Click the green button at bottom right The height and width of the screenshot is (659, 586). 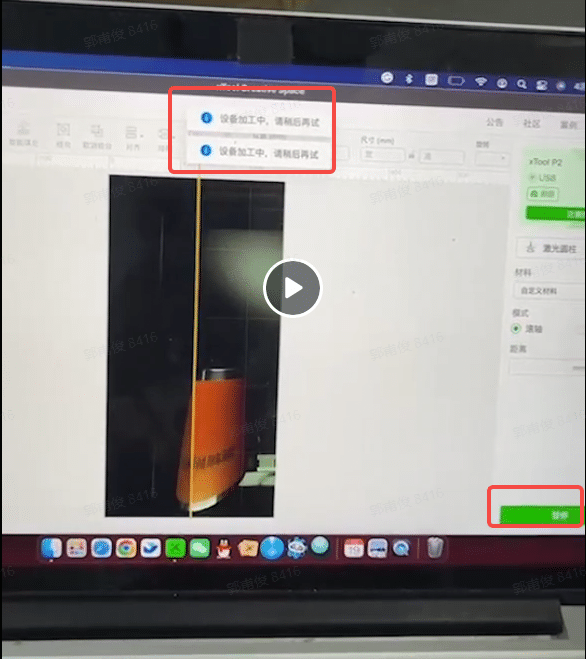(x=541, y=515)
